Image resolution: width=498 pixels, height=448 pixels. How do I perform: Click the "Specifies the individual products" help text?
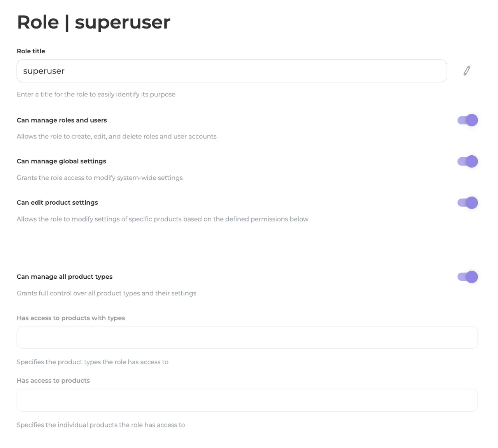pyautogui.click(x=101, y=425)
